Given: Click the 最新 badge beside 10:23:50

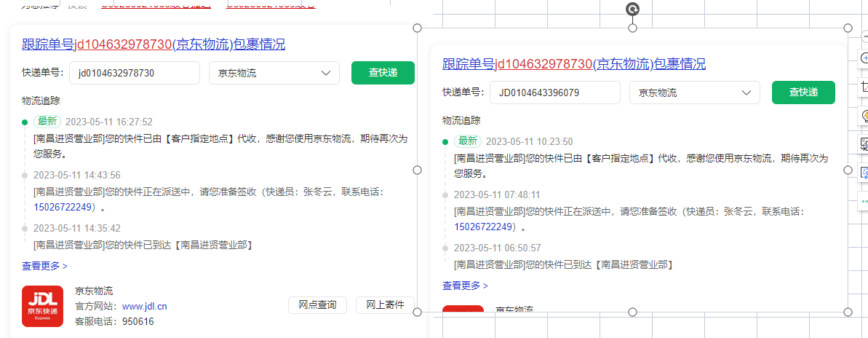Looking at the screenshot, I should 468,141.
